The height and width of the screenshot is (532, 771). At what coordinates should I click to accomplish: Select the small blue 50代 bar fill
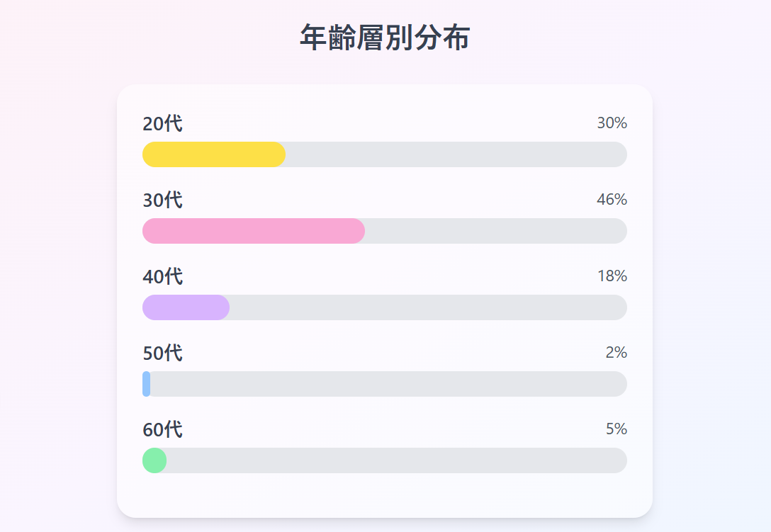coord(147,384)
